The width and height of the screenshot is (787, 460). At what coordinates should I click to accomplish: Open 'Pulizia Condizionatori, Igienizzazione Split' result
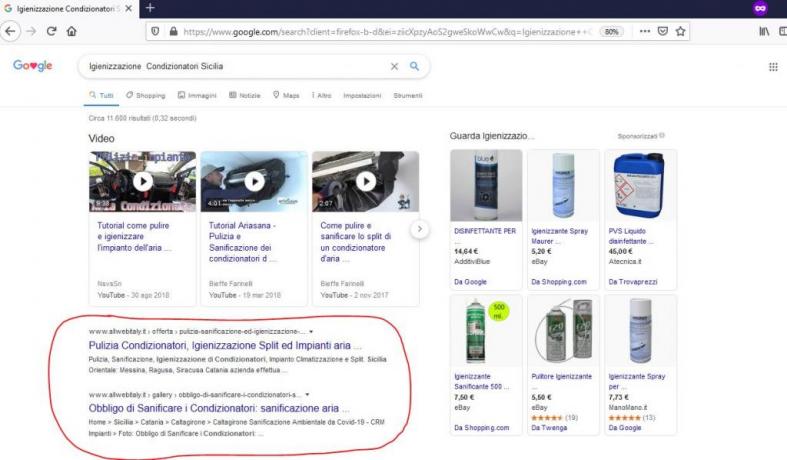[225, 346]
